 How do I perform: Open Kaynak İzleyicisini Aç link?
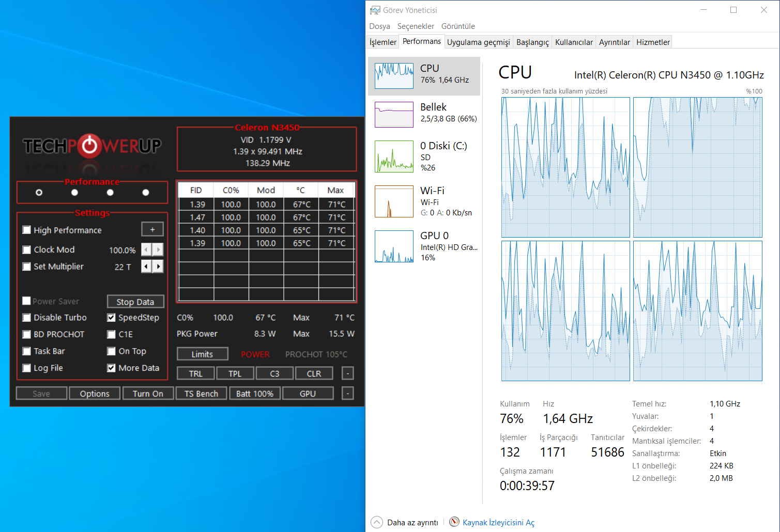click(x=498, y=523)
